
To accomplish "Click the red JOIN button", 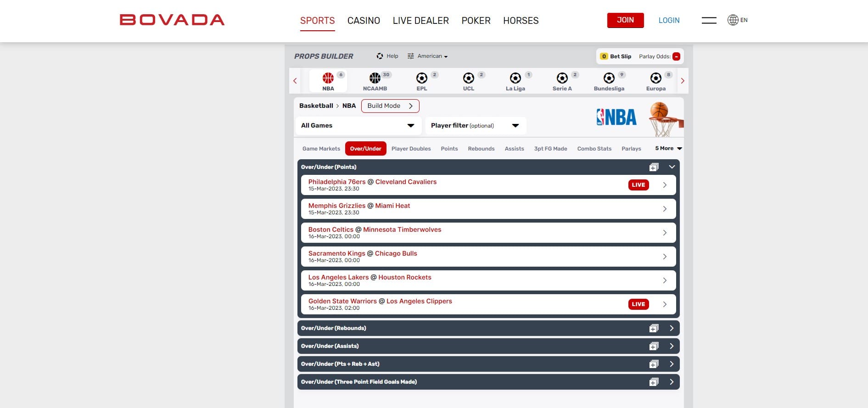I will 626,20.
